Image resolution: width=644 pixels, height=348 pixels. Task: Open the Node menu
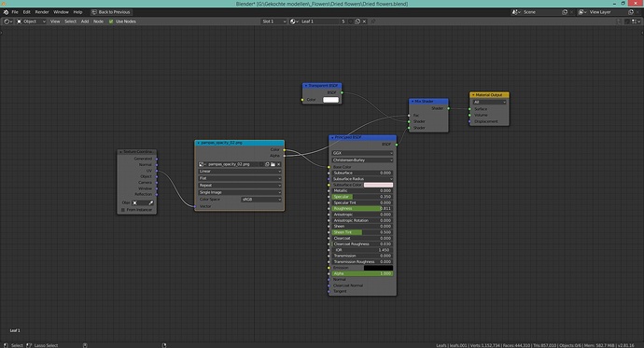point(98,21)
